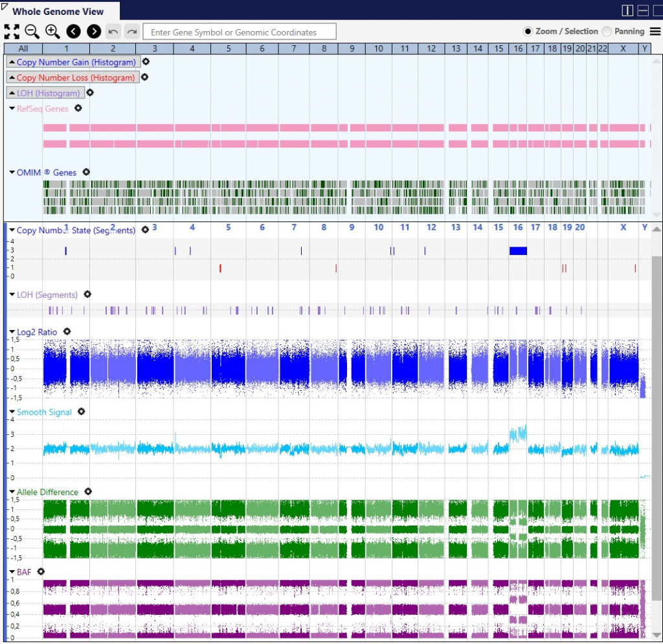This screenshot has height=644, width=663.
Task: Click the fit-to-full-view arrows icon
Action: [12, 32]
